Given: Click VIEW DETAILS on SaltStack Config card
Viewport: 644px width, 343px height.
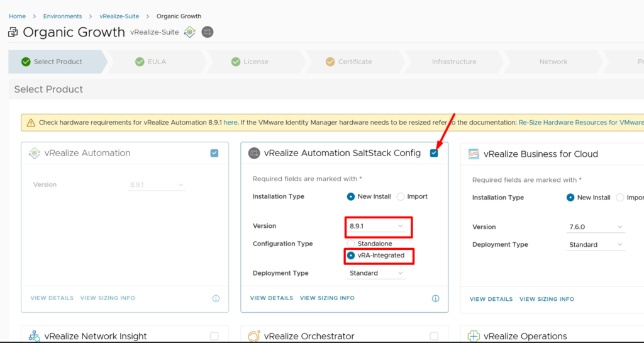Looking at the screenshot, I should [x=272, y=298].
